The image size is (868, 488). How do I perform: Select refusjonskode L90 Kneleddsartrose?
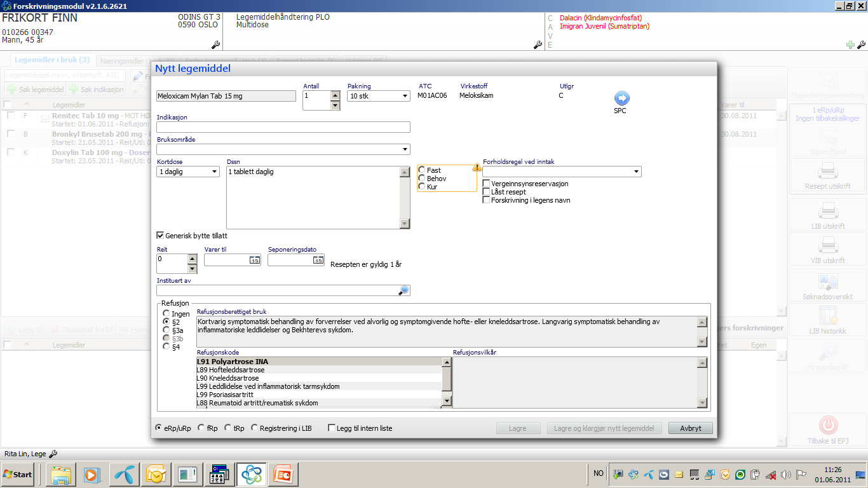[x=319, y=378]
